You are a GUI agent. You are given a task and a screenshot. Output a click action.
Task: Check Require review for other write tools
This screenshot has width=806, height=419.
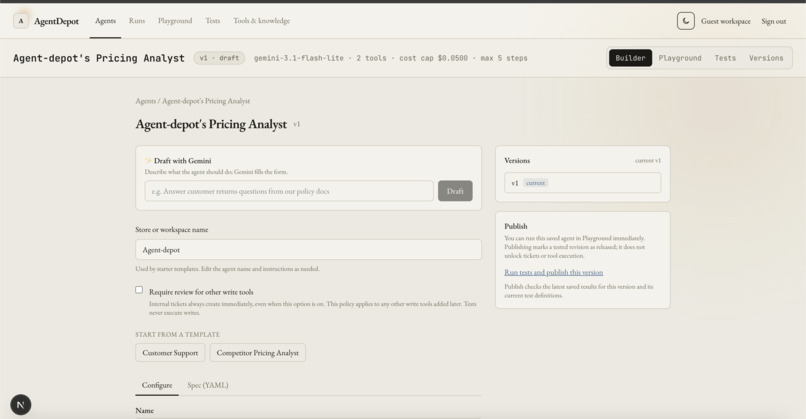coord(139,290)
